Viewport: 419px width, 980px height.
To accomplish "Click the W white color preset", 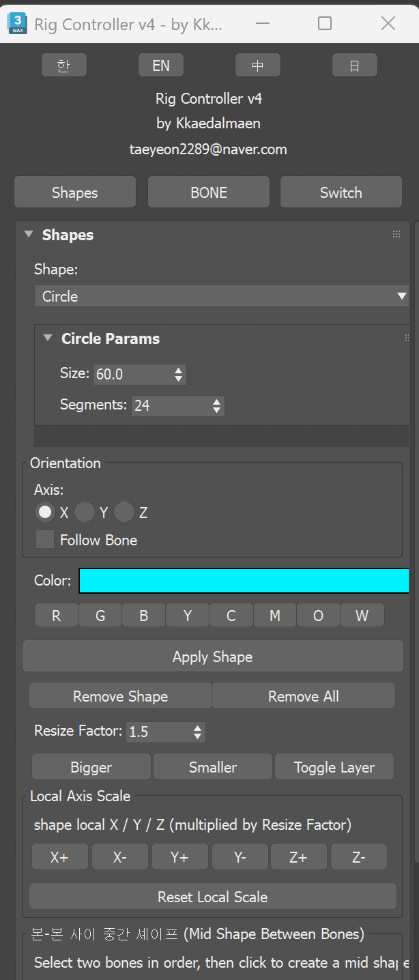I will point(362,616).
